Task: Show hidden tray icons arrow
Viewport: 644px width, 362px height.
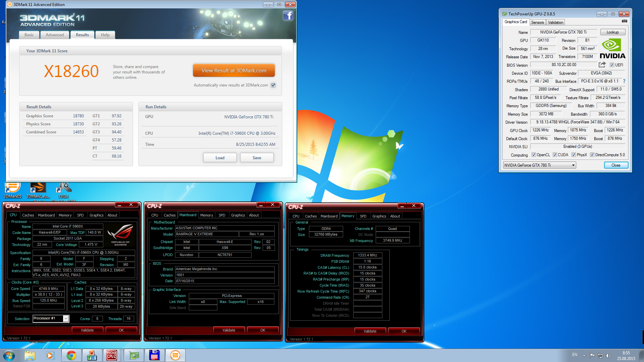Action: [584, 355]
